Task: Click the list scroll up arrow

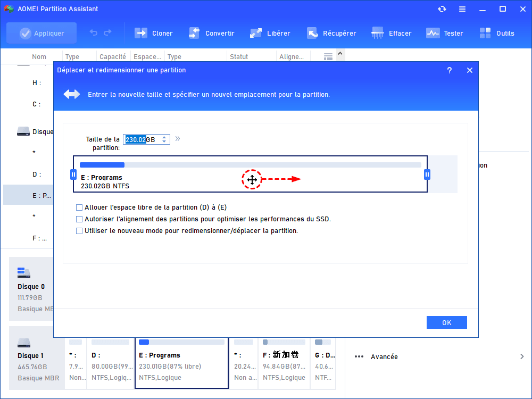Action: pos(340,54)
